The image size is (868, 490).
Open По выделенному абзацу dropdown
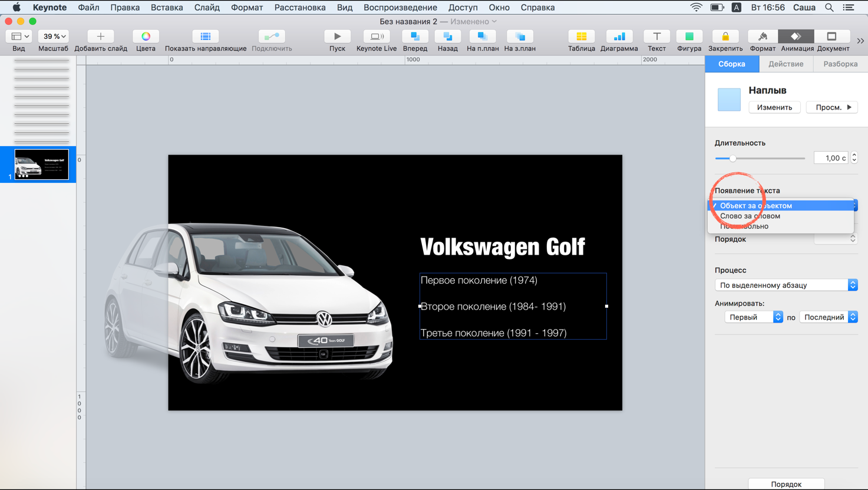(x=786, y=285)
